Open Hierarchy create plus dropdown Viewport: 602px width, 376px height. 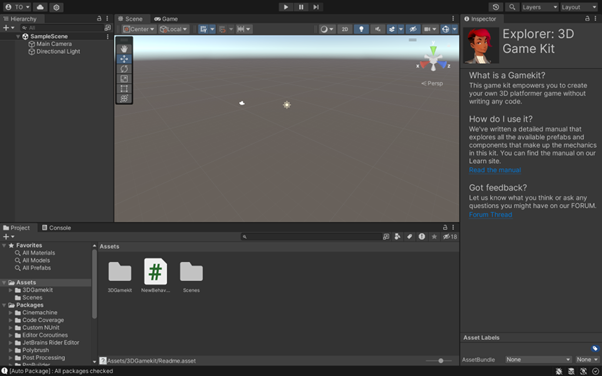8,28
